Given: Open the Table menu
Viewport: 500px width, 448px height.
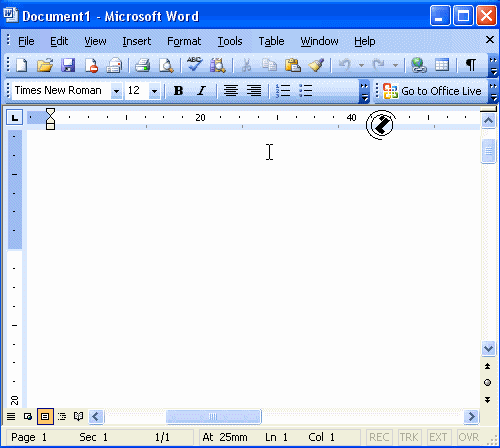Looking at the screenshot, I should (x=271, y=41).
